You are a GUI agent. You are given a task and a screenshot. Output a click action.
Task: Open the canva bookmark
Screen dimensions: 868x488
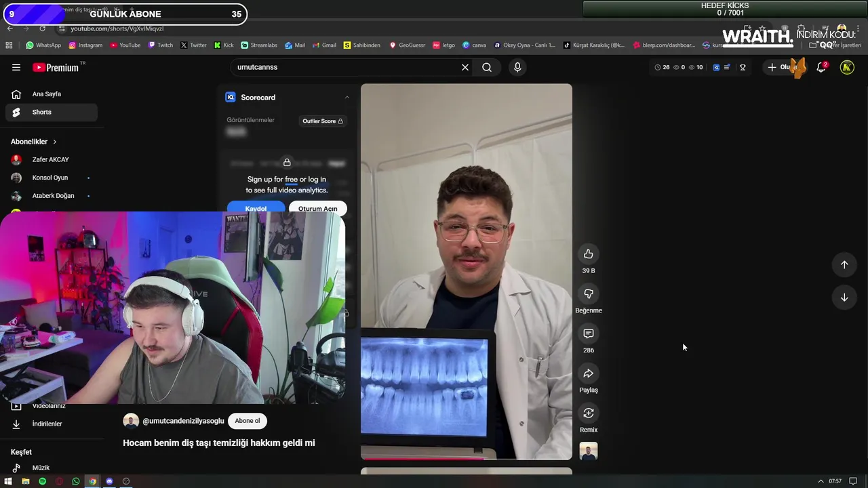point(474,45)
